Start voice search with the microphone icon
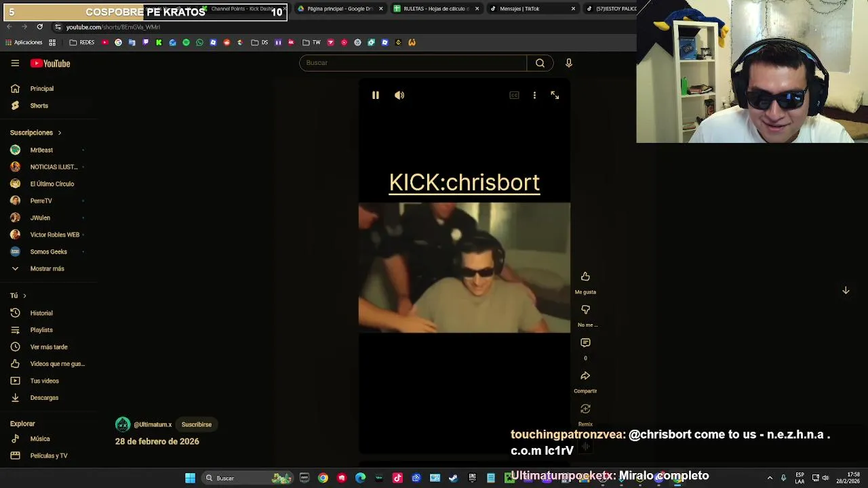The width and height of the screenshot is (868, 488). point(569,63)
